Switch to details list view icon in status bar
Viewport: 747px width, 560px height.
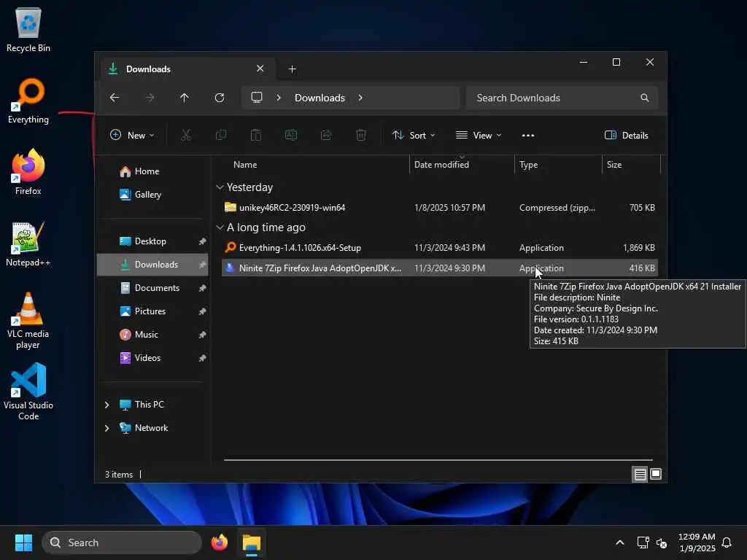[x=640, y=474]
